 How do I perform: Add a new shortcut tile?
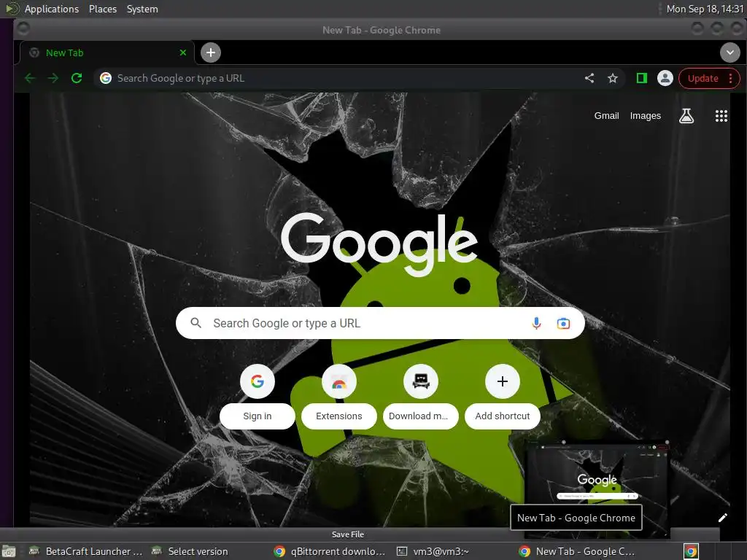(x=502, y=396)
